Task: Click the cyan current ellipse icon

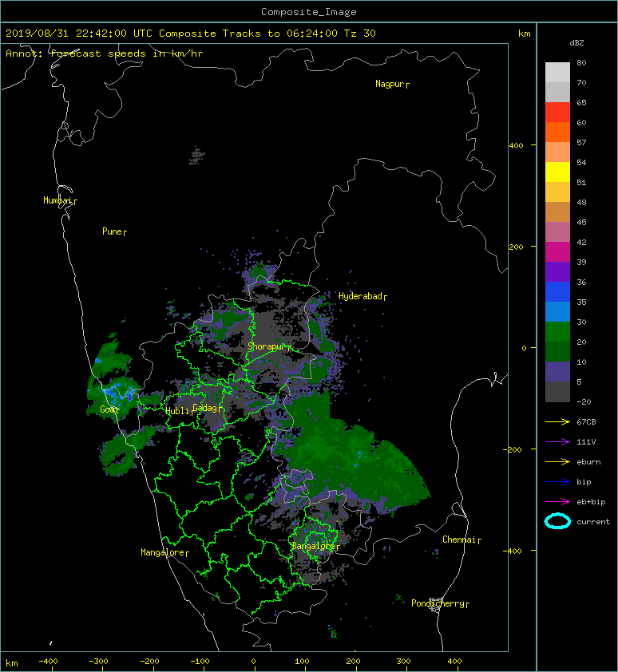Action: [x=557, y=522]
